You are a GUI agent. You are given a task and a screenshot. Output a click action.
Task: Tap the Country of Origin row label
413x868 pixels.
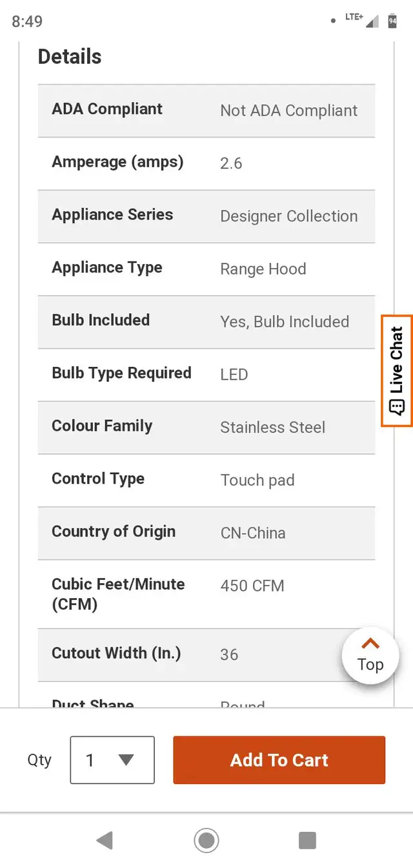[114, 532]
